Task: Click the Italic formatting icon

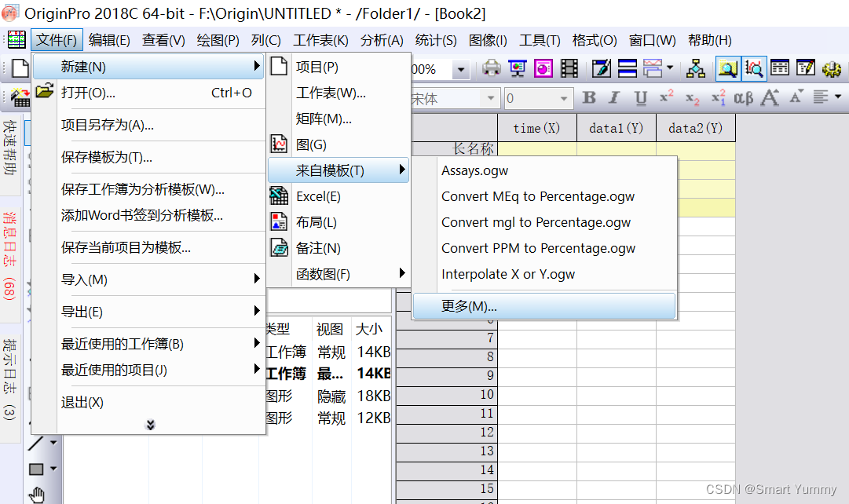Action: tap(613, 99)
